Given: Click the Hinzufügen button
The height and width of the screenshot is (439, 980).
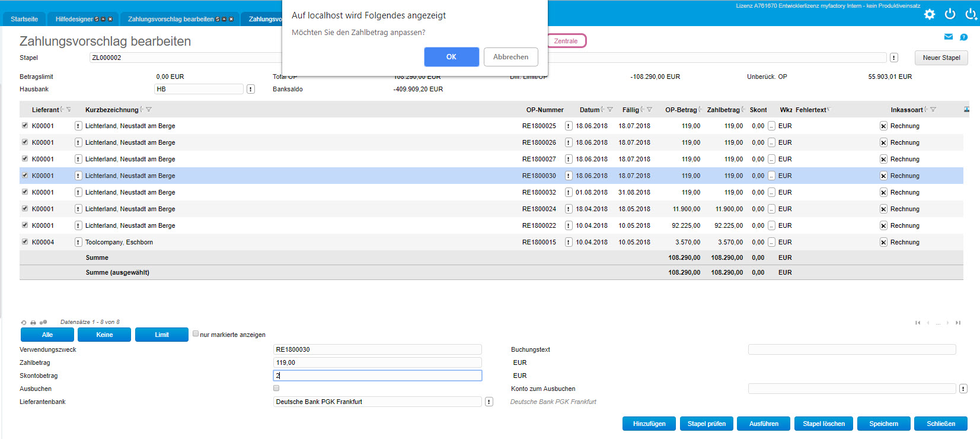Looking at the screenshot, I should pyautogui.click(x=649, y=424).
